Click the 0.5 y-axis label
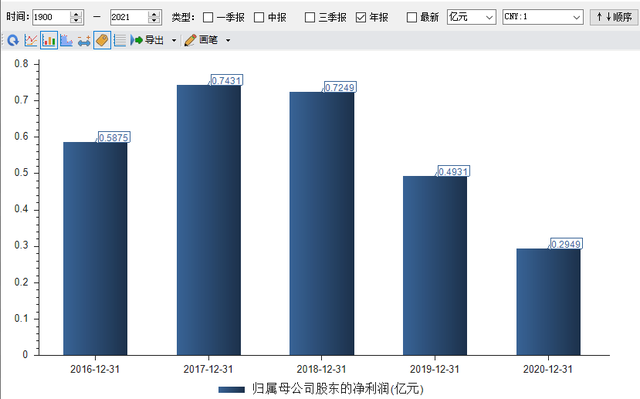 point(21,173)
